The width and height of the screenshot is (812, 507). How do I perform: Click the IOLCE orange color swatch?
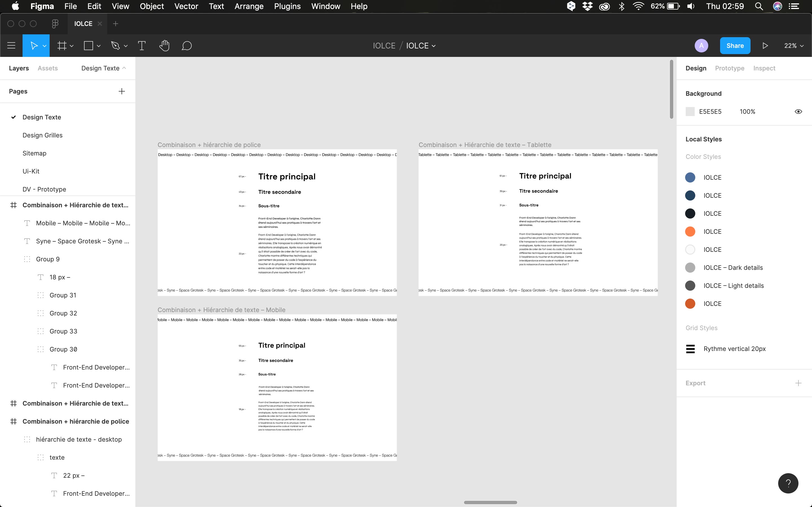click(x=690, y=231)
